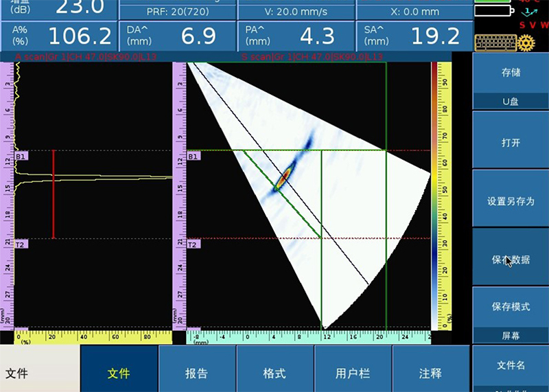Select the T2 marker in S scan
Image resolution: width=549 pixels, height=392 pixels.
tap(194, 244)
